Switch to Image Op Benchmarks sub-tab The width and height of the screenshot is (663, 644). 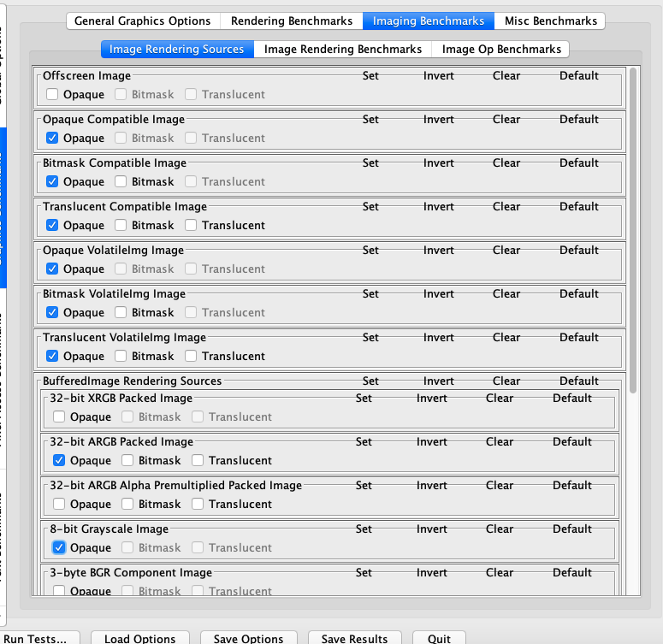(501, 49)
